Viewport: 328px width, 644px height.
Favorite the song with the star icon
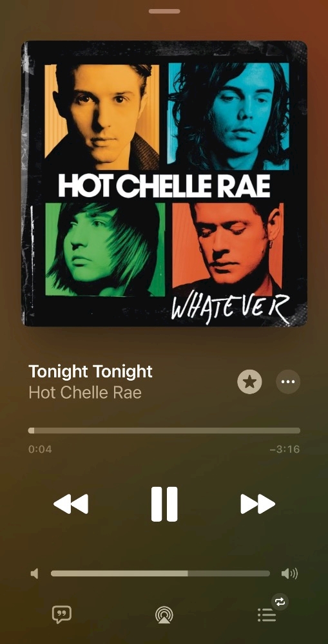[x=249, y=382]
